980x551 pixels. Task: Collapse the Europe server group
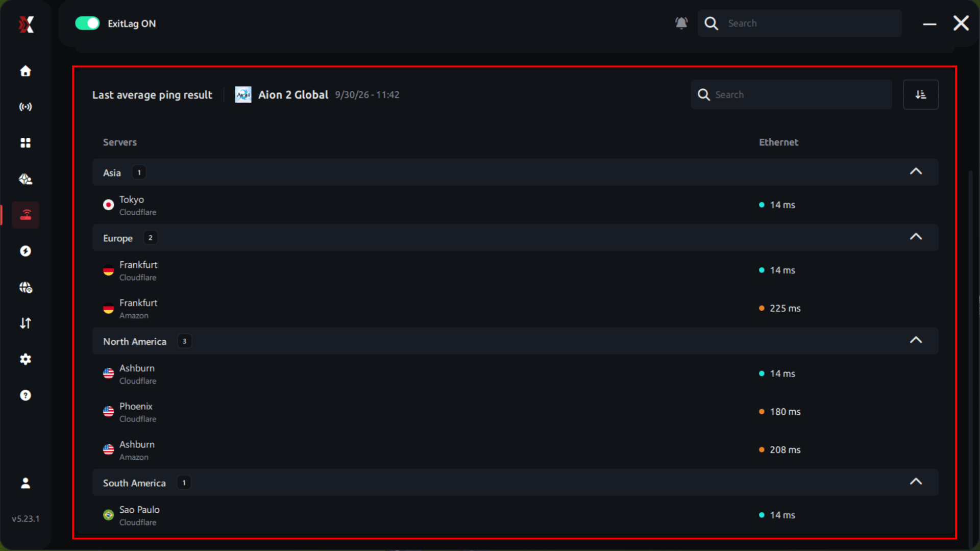[916, 237]
